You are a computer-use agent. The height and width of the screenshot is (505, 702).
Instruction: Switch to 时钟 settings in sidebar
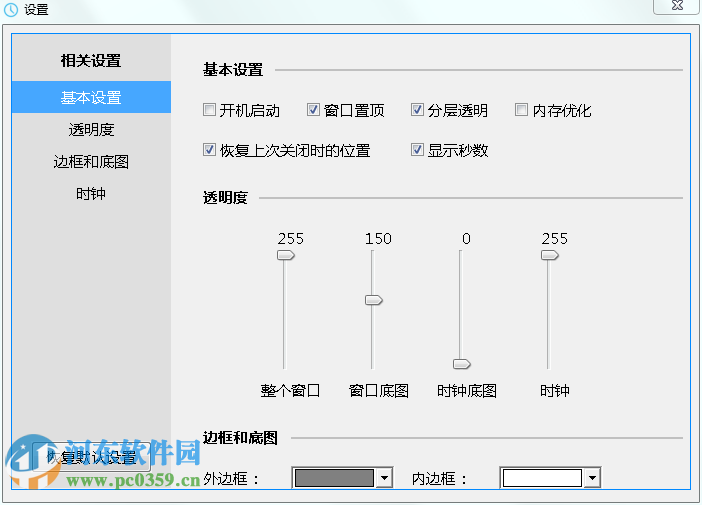[x=91, y=194]
